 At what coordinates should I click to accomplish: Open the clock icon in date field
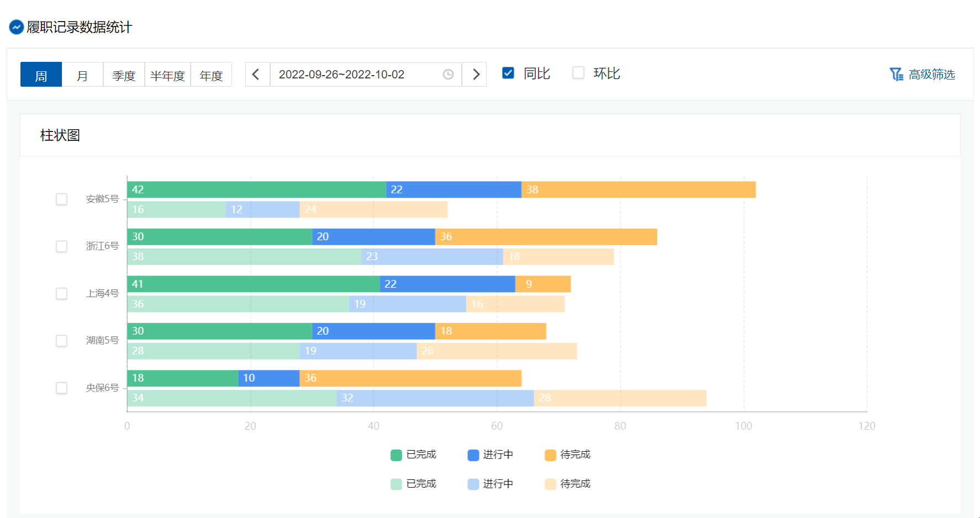(448, 75)
